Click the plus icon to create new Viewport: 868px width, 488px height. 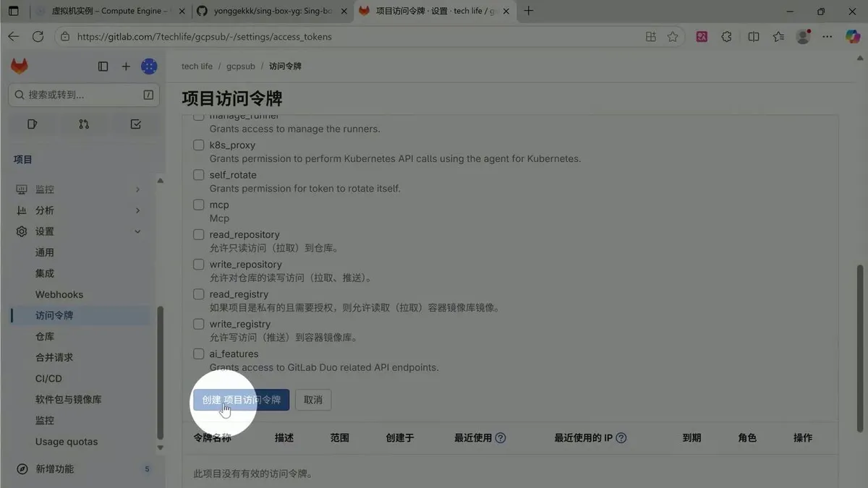coord(126,65)
